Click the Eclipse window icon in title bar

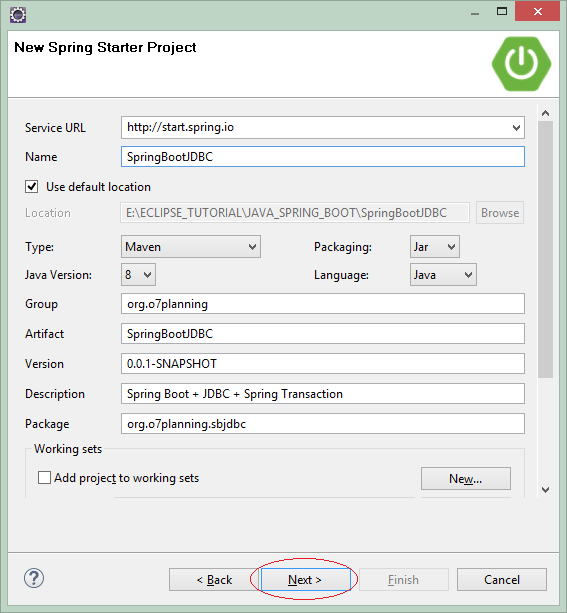coord(18,15)
